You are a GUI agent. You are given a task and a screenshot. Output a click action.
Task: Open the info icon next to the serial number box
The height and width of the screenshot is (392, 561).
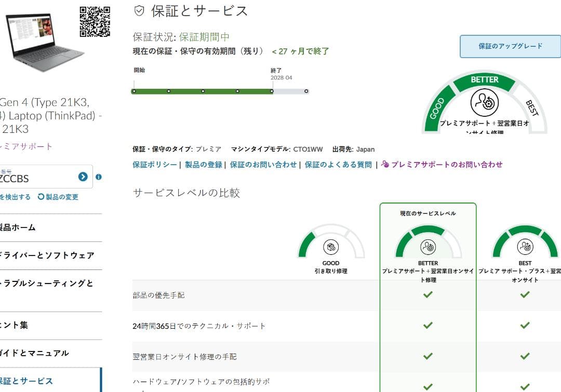(98, 177)
